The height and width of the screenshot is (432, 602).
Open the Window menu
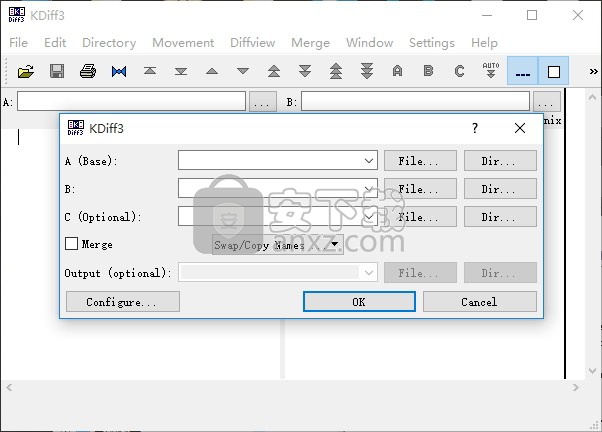coord(370,43)
